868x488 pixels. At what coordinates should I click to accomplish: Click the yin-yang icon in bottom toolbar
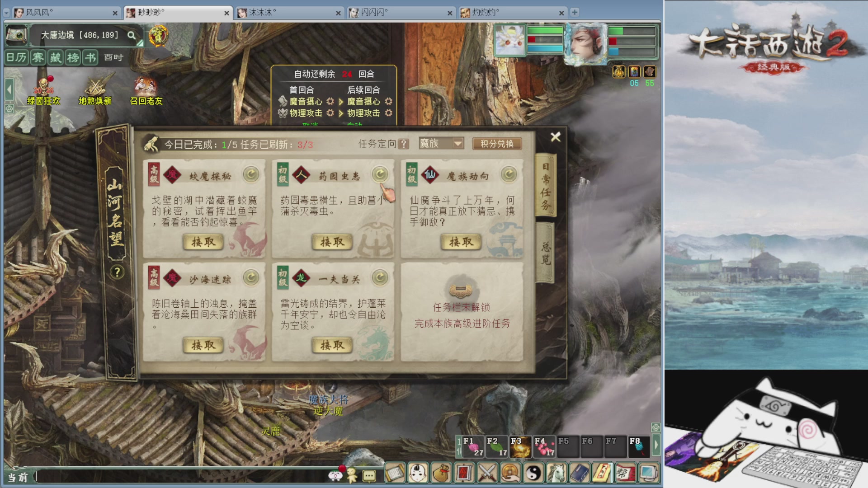click(533, 473)
